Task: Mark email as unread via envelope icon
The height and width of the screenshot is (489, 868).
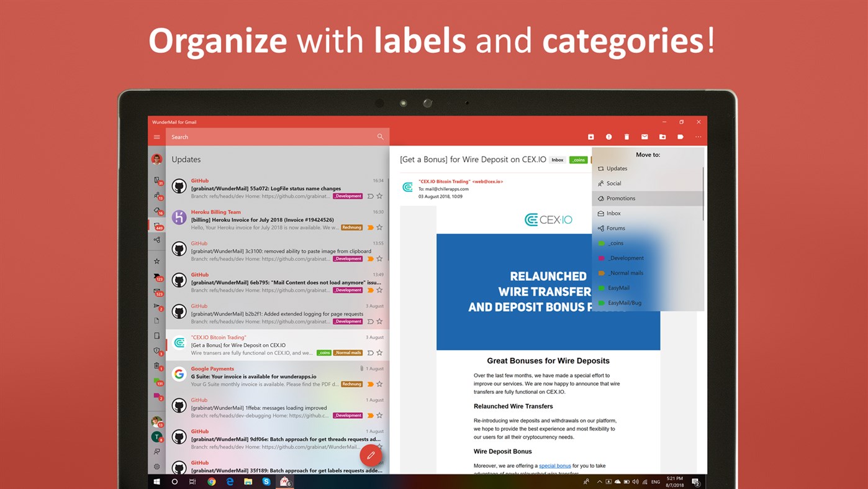Action: pos(644,136)
